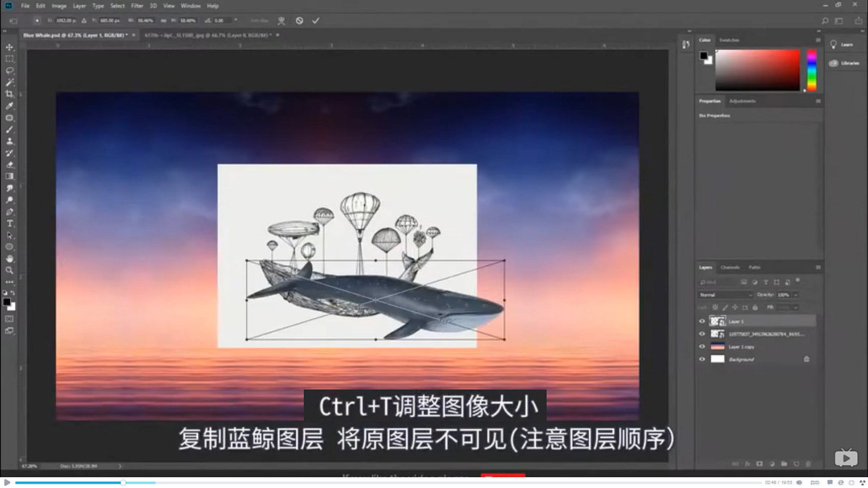Pick the Type tool
Viewport: 868px width, 488px height.
tap(9, 223)
